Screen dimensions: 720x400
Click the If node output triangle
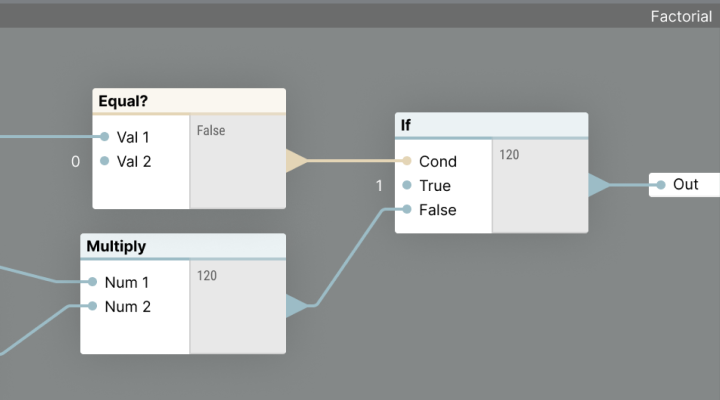pyautogui.click(x=598, y=185)
